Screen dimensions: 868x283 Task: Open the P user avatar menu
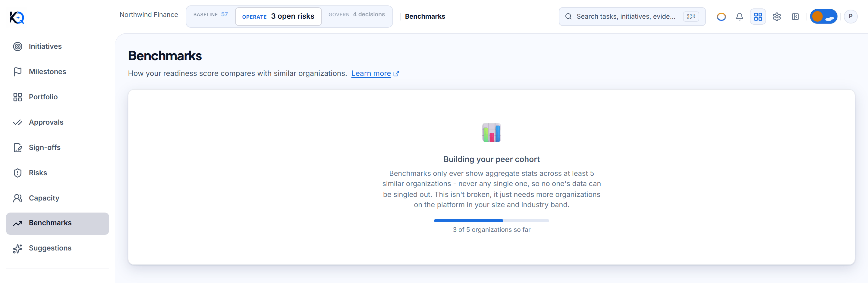[851, 17]
